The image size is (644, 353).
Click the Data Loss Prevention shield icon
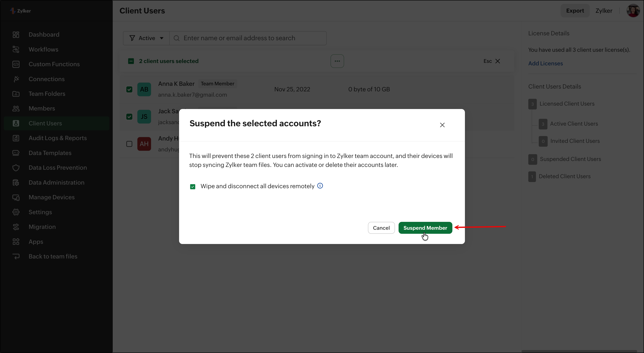pos(16,168)
